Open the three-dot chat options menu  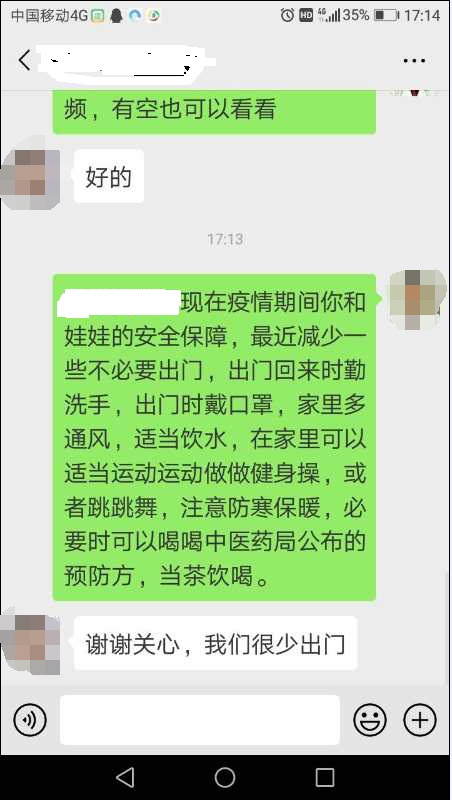point(414,61)
